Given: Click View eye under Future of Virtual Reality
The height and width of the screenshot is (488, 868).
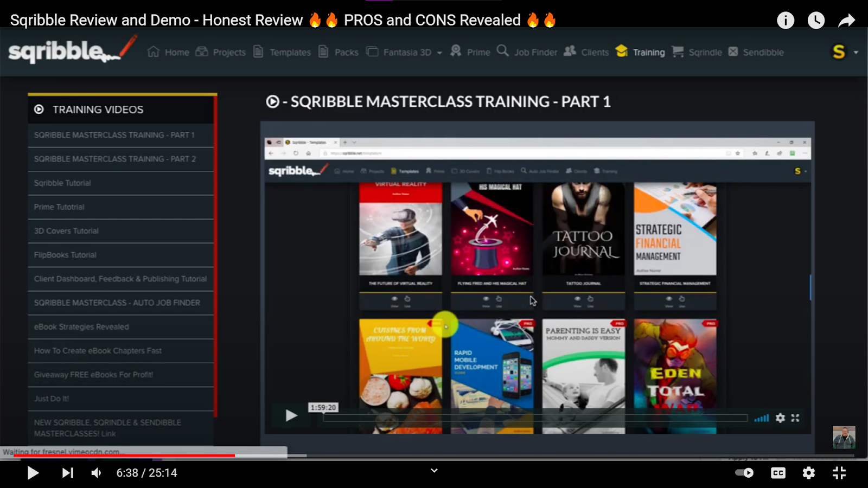Looking at the screenshot, I should pos(394,299).
